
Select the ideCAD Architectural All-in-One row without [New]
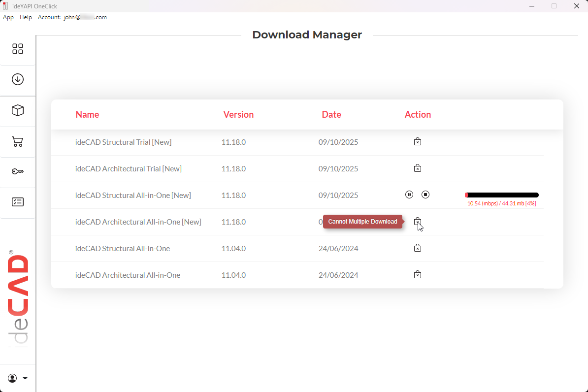(x=128, y=275)
